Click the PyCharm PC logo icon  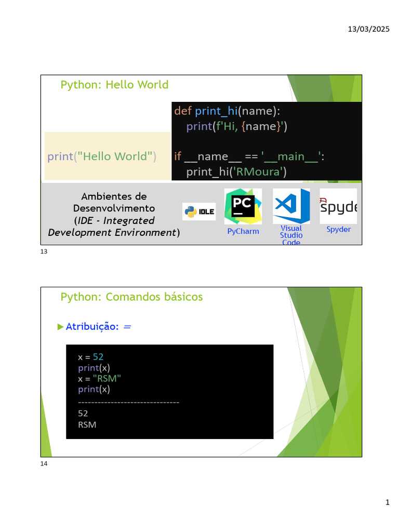[243, 206]
